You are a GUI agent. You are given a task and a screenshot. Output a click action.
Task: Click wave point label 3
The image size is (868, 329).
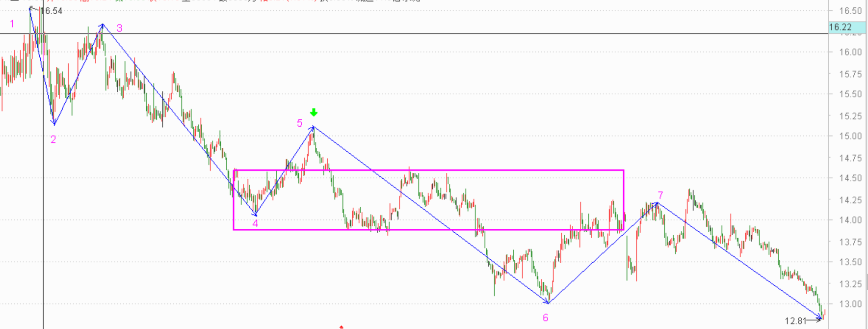pos(119,28)
